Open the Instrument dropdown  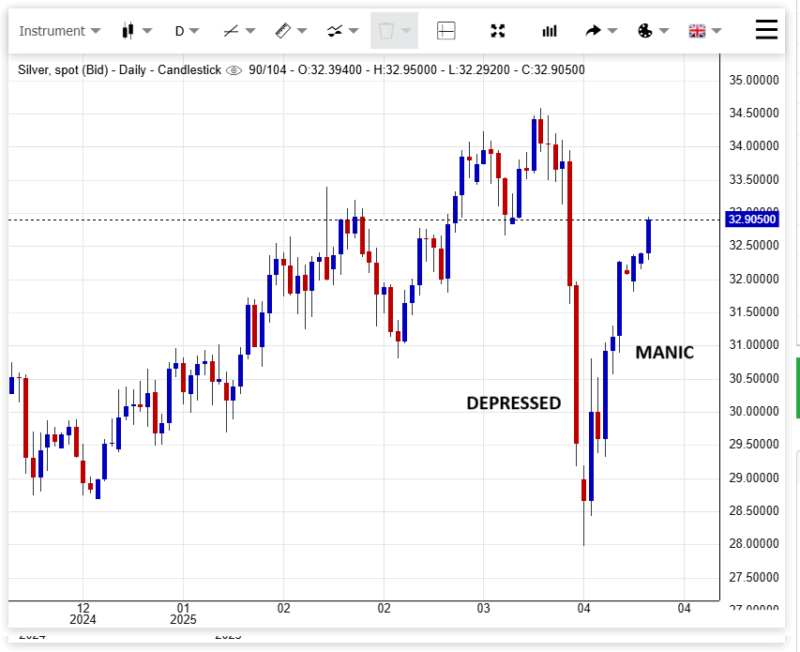(60, 31)
